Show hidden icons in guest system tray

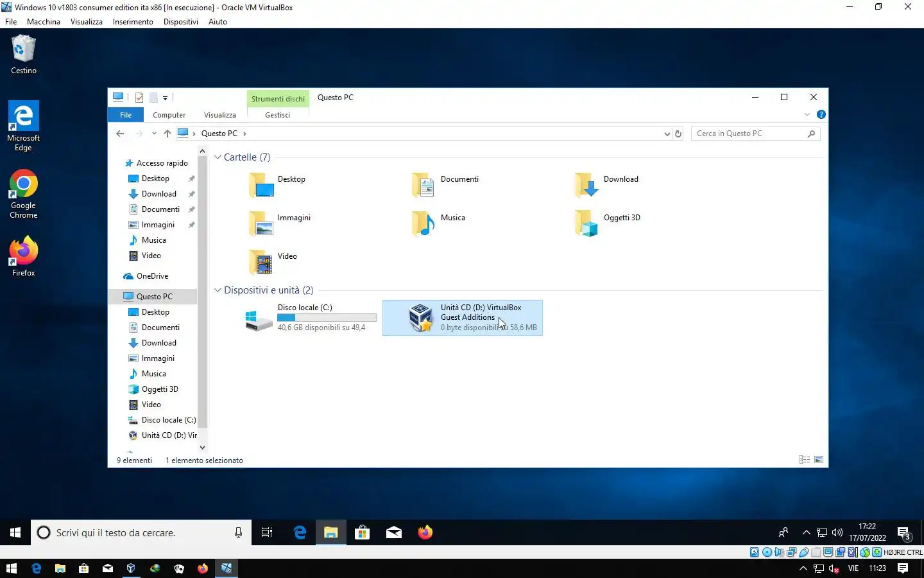[807, 532]
